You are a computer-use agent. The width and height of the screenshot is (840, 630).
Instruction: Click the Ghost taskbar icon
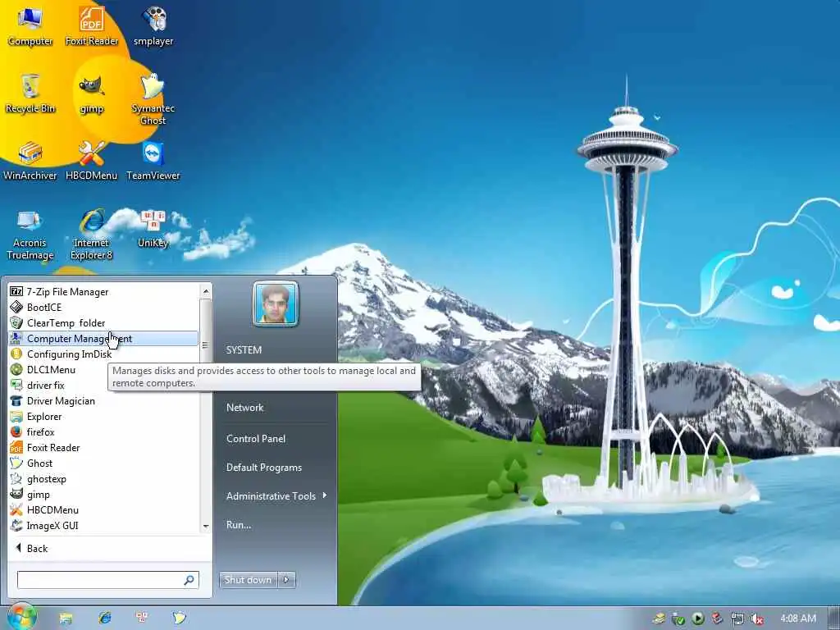point(179,619)
